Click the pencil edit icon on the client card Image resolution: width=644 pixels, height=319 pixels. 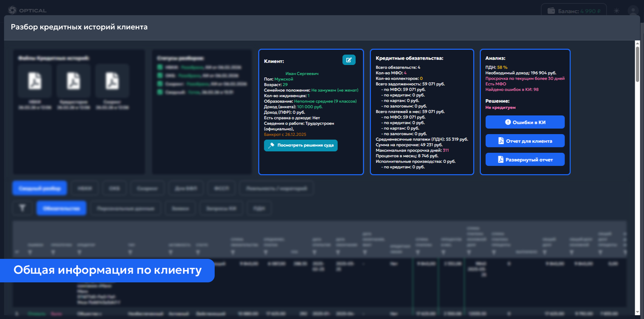349,60
